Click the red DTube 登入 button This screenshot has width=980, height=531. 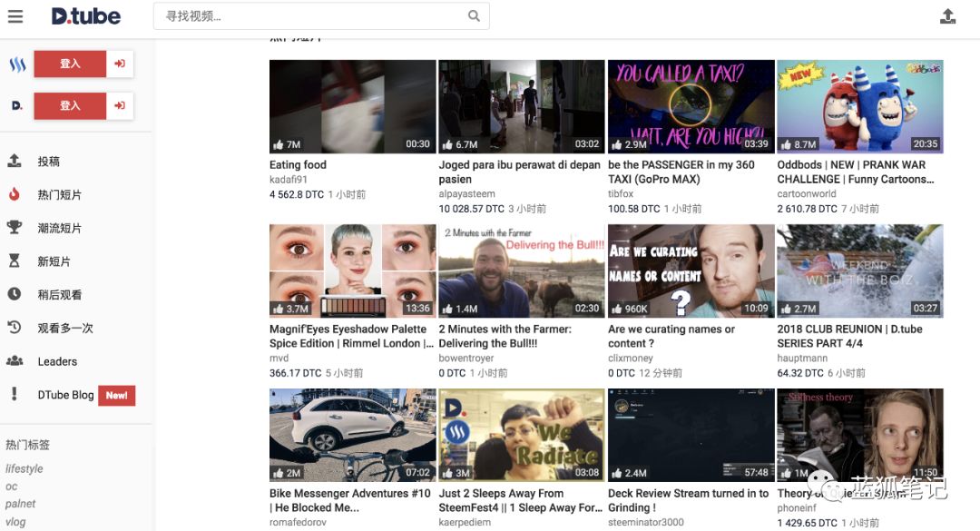(x=70, y=105)
